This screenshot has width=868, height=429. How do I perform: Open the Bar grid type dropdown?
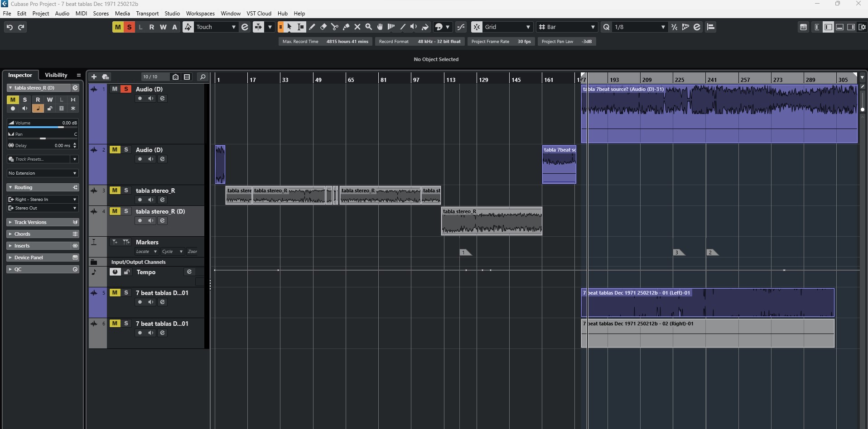[x=567, y=27]
